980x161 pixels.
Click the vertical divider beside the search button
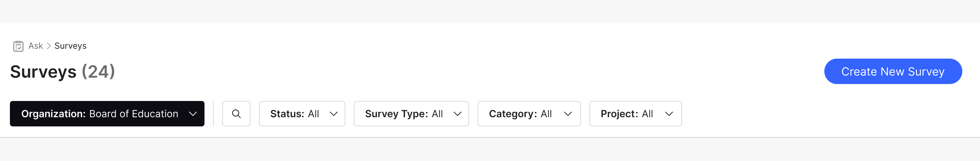(x=213, y=114)
